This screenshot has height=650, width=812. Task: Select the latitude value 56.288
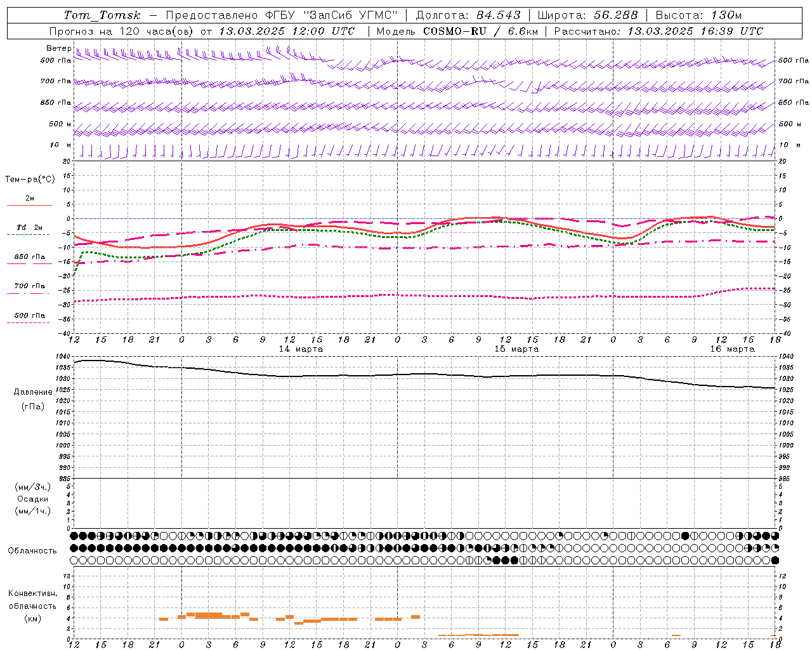pyautogui.click(x=615, y=15)
